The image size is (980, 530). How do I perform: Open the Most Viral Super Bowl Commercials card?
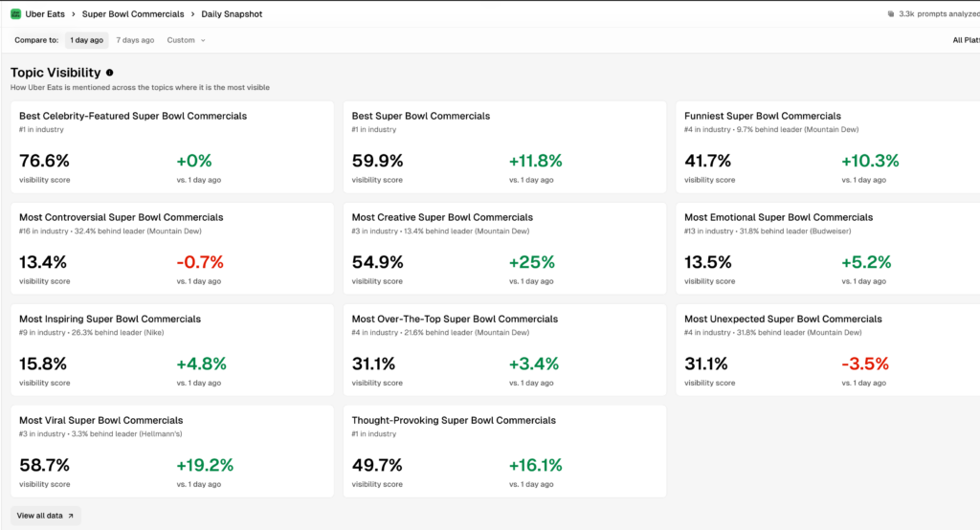(172, 451)
